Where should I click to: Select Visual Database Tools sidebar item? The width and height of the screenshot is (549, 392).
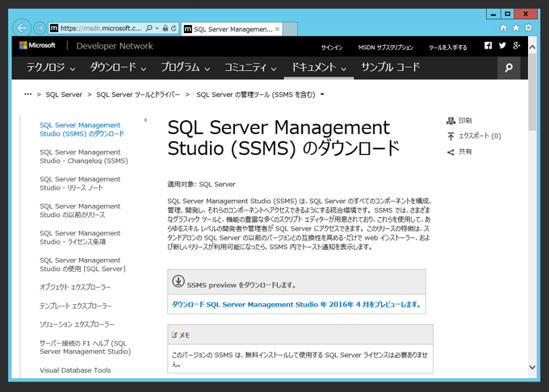[x=75, y=370]
